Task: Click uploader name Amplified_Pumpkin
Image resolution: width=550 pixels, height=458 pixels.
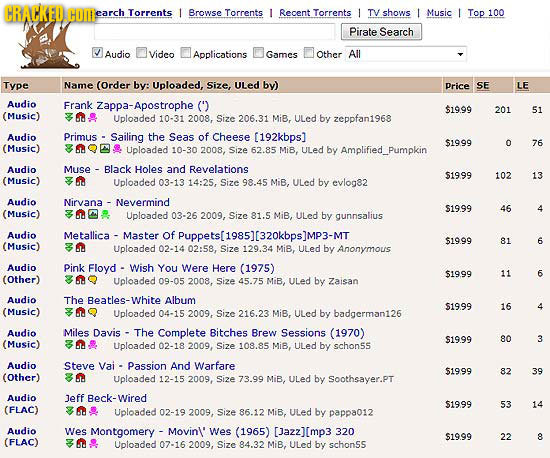Action: click(x=384, y=150)
